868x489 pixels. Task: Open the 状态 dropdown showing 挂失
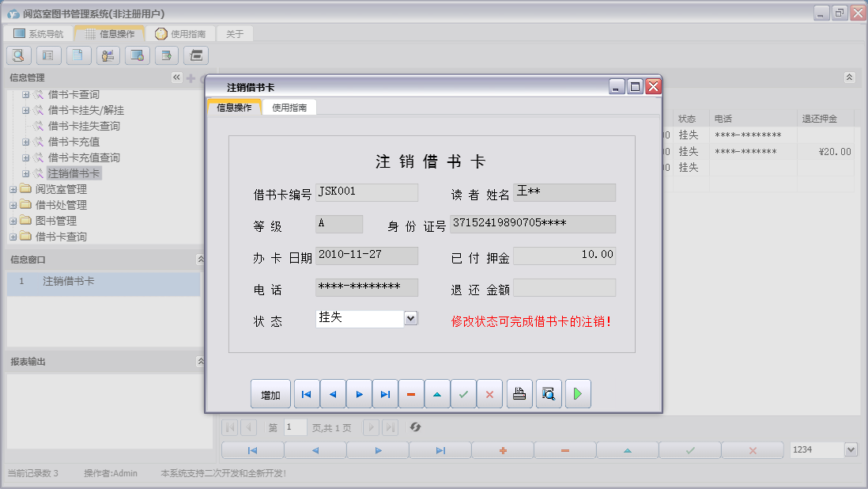(x=410, y=319)
